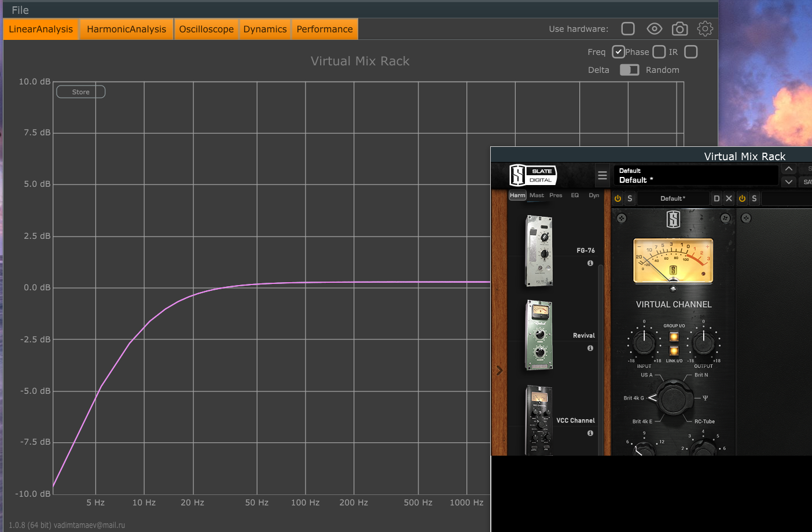Switch to the HarmonicAnalysis tab

126,29
